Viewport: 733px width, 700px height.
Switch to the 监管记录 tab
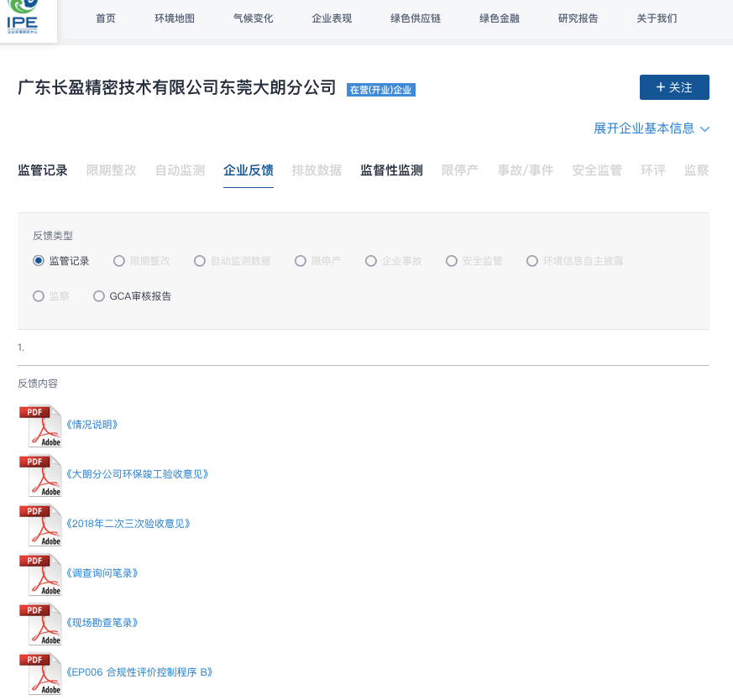pyautogui.click(x=43, y=170)
